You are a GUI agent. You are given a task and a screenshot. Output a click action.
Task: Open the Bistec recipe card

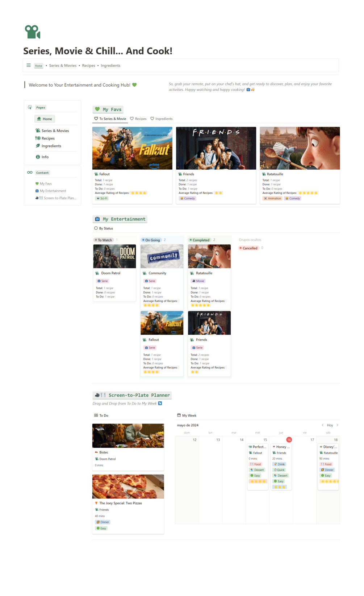tap(128, 447)
